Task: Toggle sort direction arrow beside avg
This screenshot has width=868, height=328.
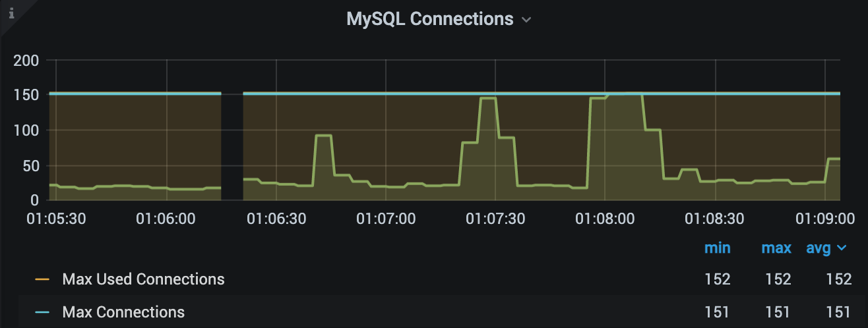Action: tap(842, 249)
